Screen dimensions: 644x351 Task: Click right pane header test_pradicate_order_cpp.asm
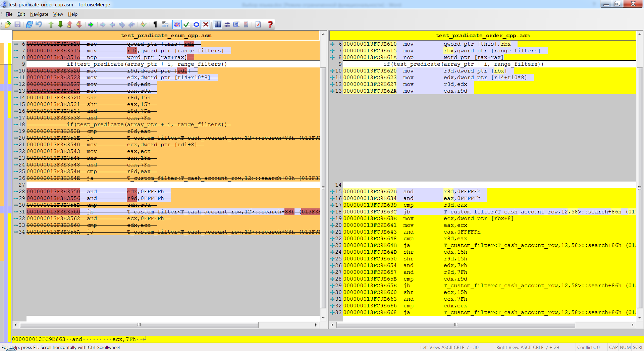pyautogui.click(x=483, y=36)
